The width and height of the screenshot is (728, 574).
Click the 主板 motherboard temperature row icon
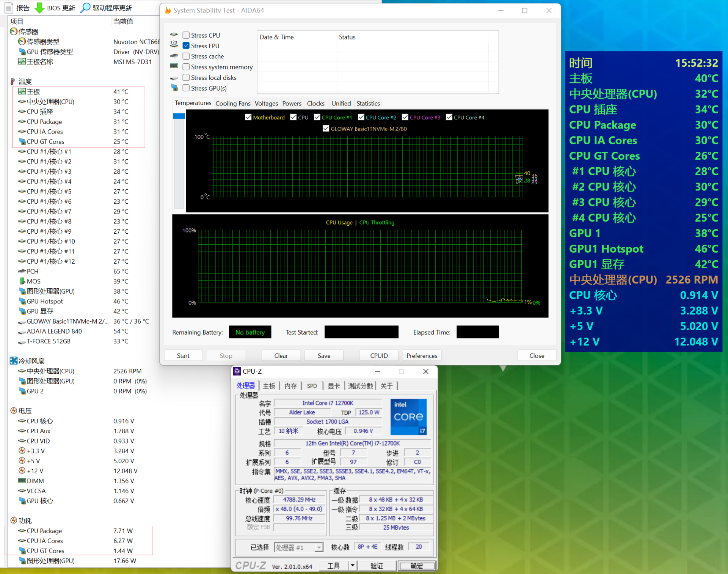coord(22,91)
